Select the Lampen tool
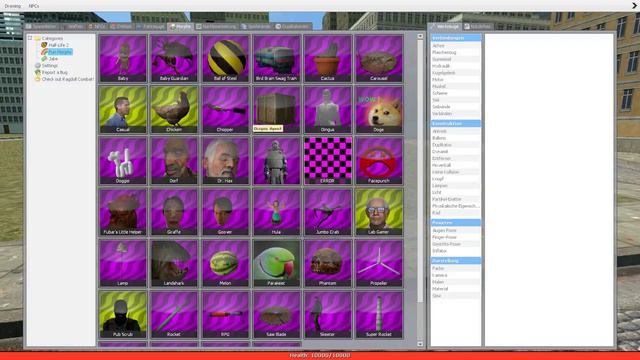 coord(456,186)
